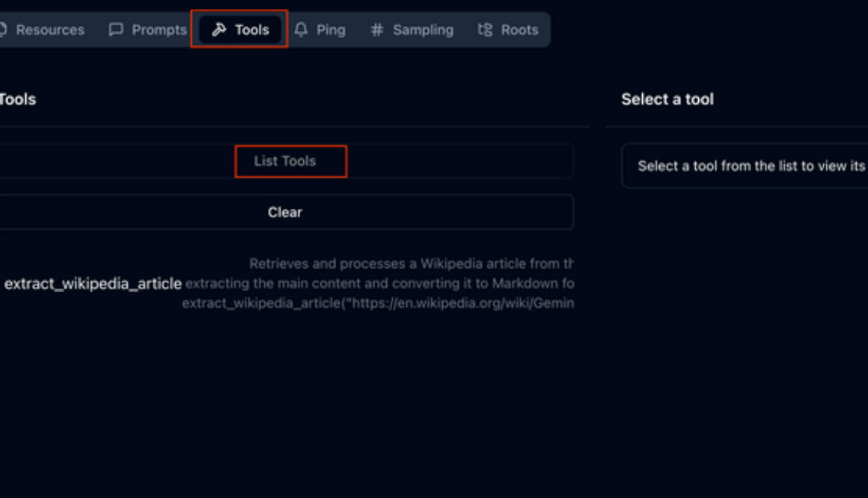
Task: Click the speech bubble icon beside Prompts
Action: [x=116, y=30]
